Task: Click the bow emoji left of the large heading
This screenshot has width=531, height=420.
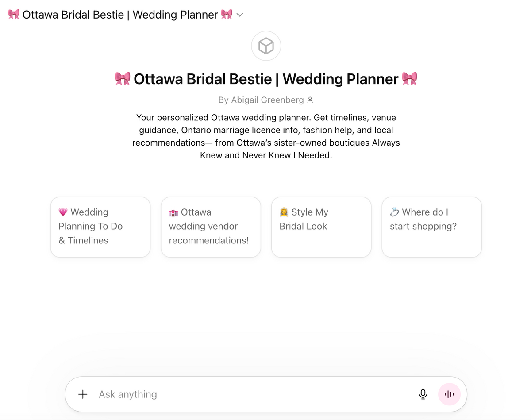Action: (123, 79)
